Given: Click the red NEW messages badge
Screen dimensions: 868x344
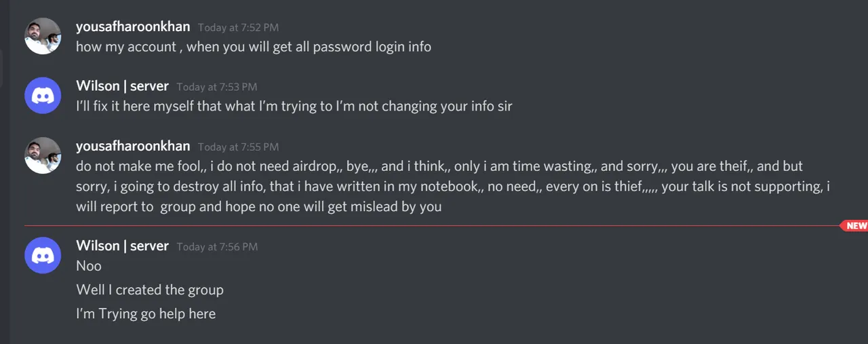Looking at the screenshot, I should (854, 225).
